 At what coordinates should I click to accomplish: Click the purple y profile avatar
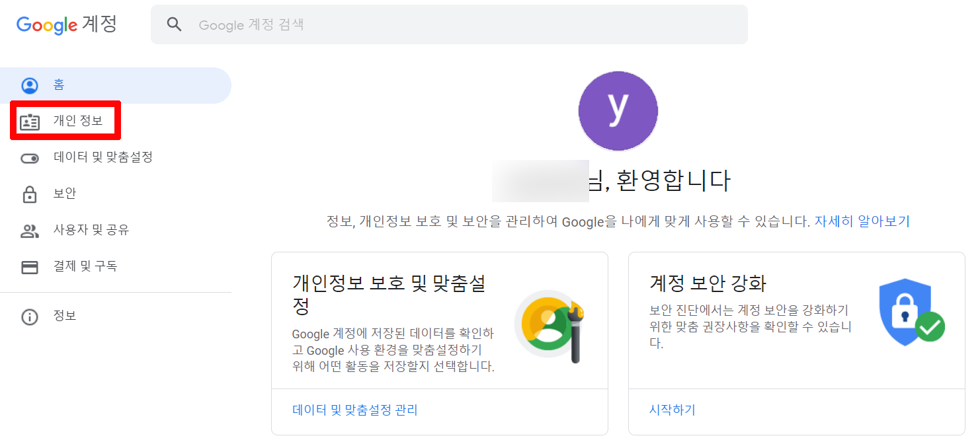pyautogui.click(x=618, y=111)
